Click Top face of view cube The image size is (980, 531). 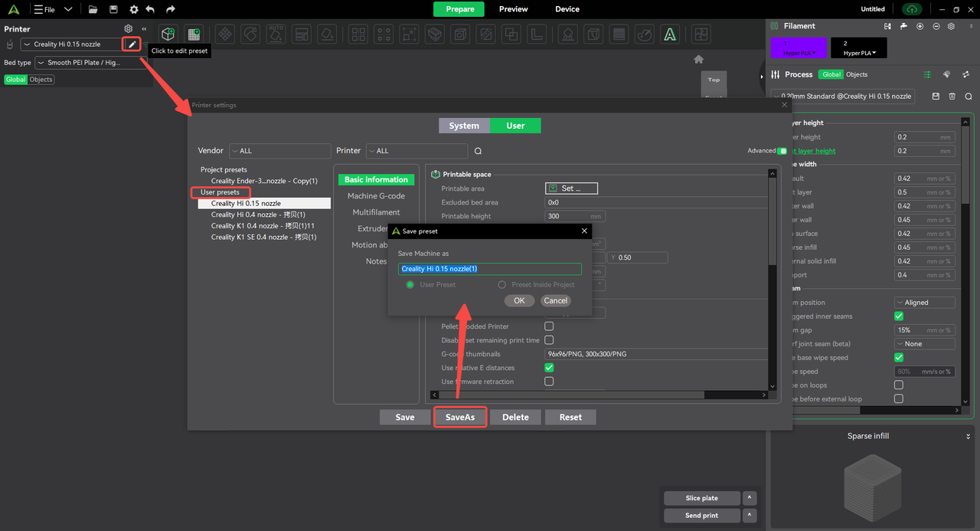tap(714, 80)
